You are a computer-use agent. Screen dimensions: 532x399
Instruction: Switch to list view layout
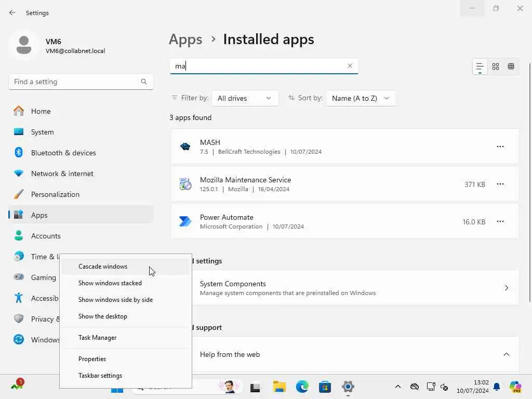tap(480, 66)
